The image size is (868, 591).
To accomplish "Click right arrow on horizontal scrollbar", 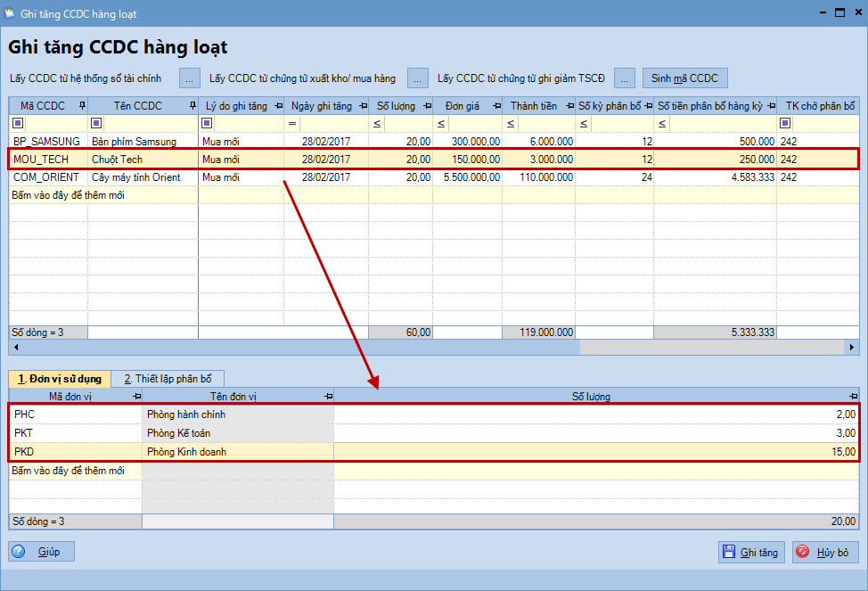I will (853, 348).
